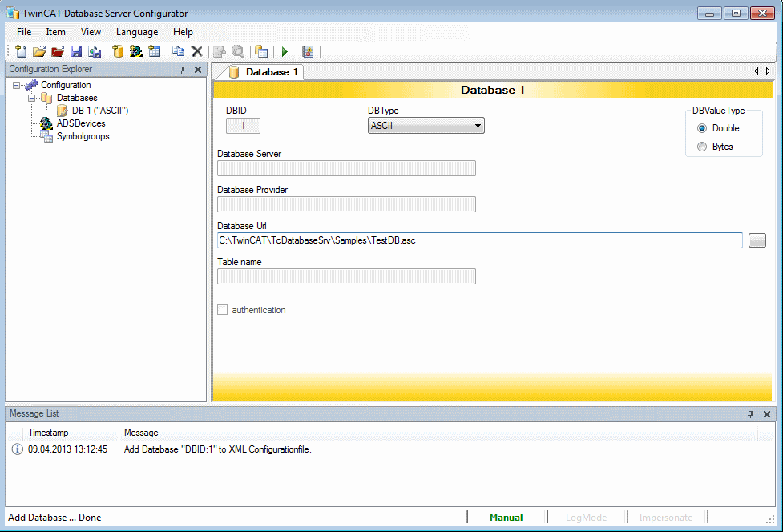Pin the Configuration Explorer panel

pos(181,70)
